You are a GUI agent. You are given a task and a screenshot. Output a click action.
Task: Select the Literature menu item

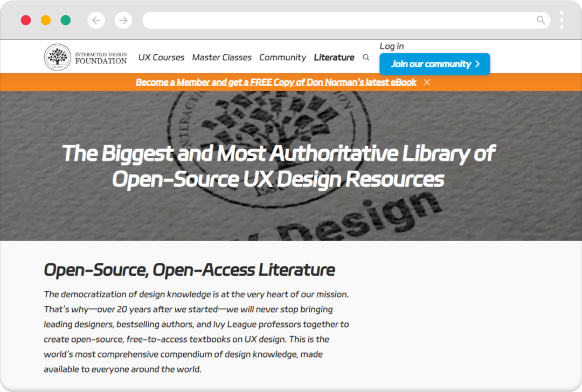pyautogui.click(x=334, y=58)
